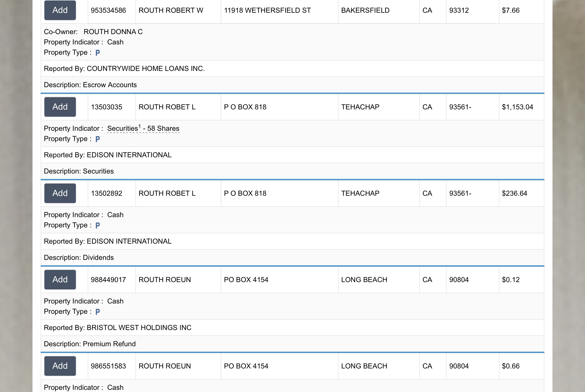
Task: Select property ID 988449017
Action: [x=108, y=280]
